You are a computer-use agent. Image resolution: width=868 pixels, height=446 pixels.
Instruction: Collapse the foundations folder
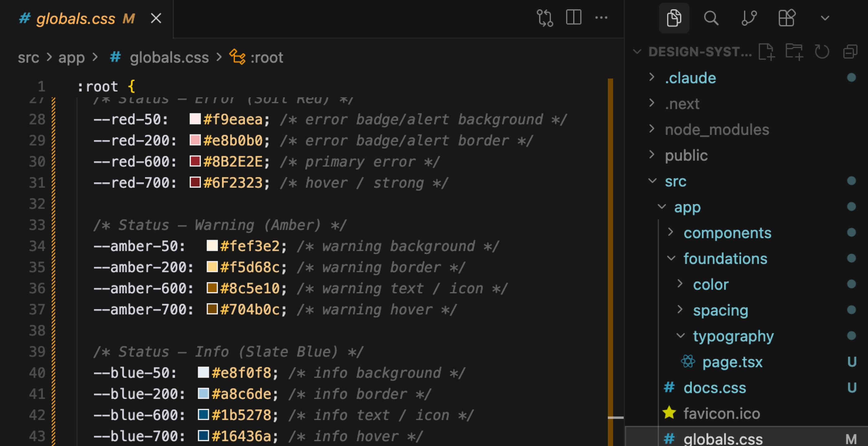click(x=746, y=259)
